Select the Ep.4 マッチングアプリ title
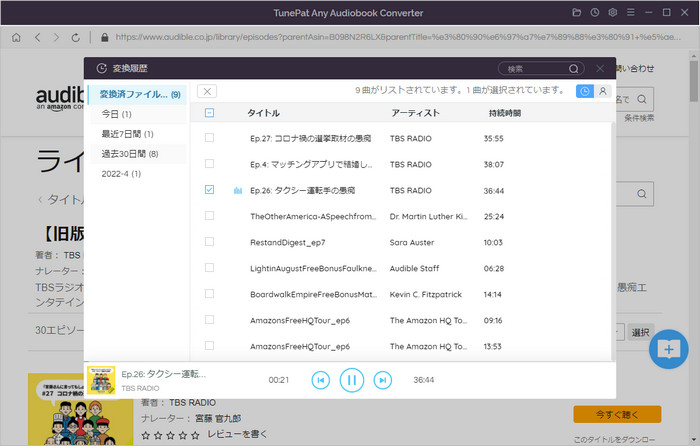 311,164
